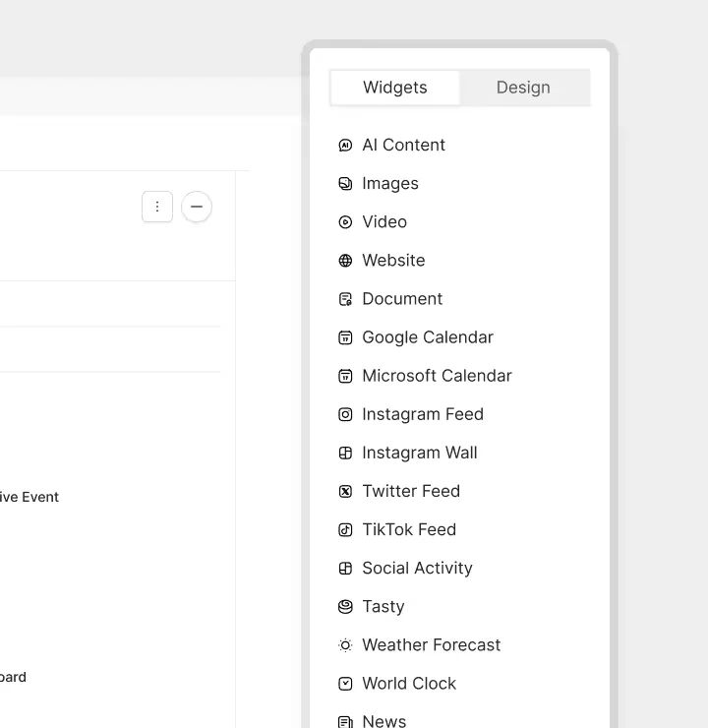Viewport: 708px width, 728px height.
Task: Click the TikTok Feed icon
Action: click(x=345, y=529)
